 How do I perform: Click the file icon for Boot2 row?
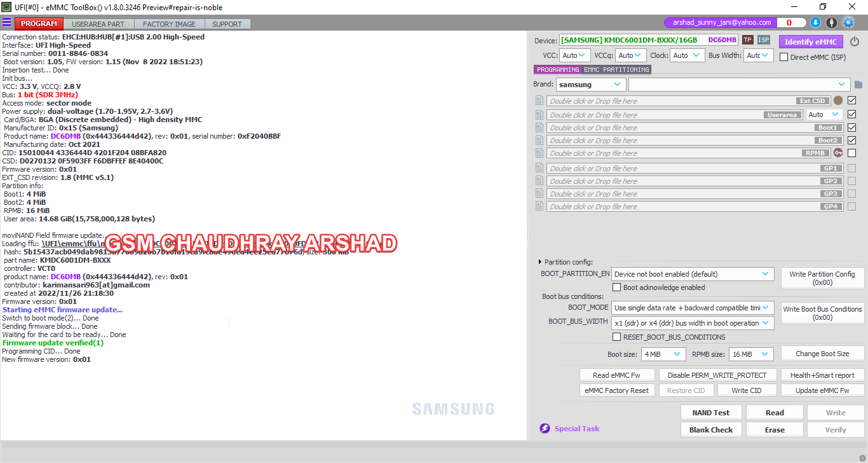[x=539, y=140]
